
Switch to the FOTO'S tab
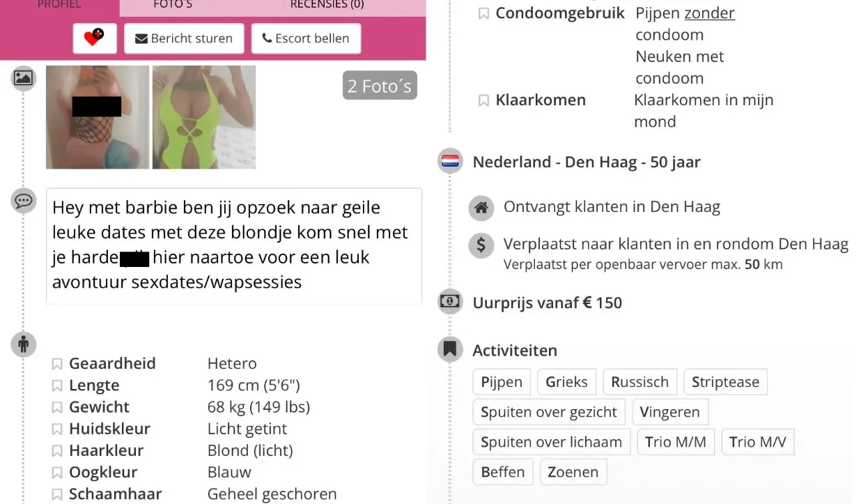[x=173, y=5]
